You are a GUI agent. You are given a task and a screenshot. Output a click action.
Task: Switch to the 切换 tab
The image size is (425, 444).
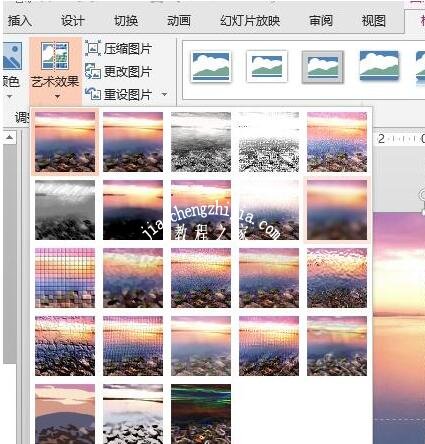coord(126,21)
